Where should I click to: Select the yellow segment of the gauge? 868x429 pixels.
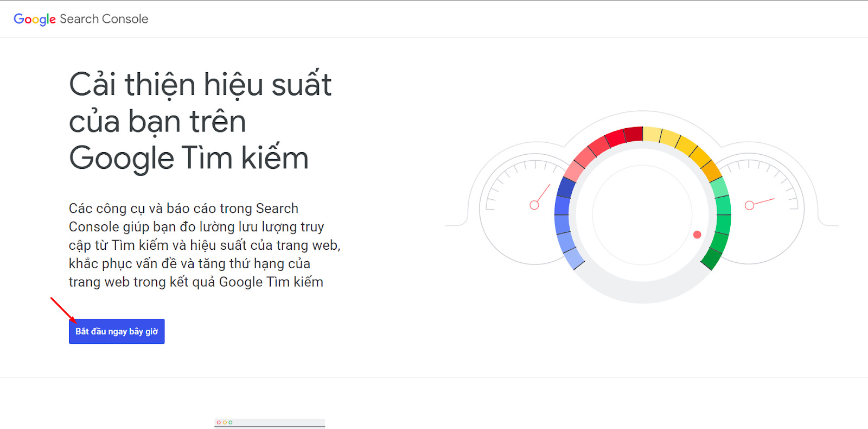click(670, 138)
